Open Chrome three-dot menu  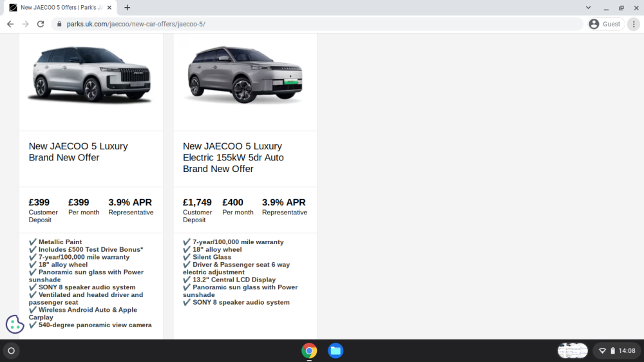[634, 24]
